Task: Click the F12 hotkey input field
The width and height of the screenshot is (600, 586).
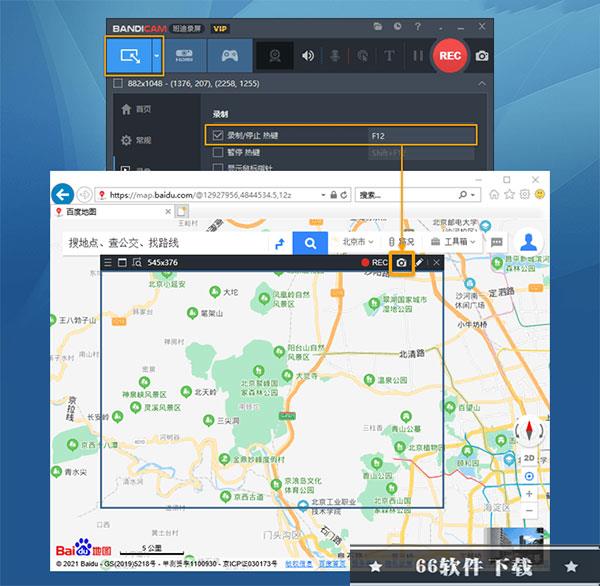Action: [x=421, y=135]
